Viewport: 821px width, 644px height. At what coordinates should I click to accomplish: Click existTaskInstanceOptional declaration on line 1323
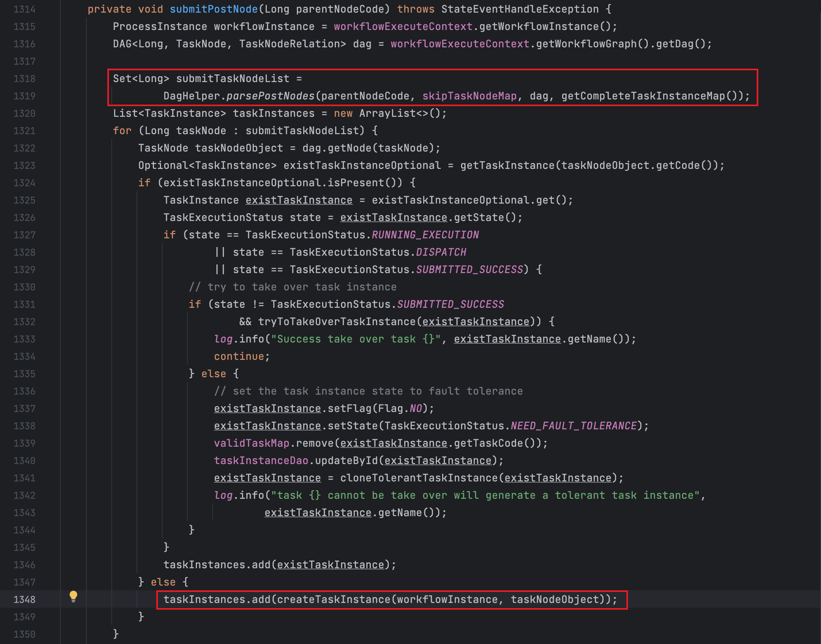pos(362,165)
